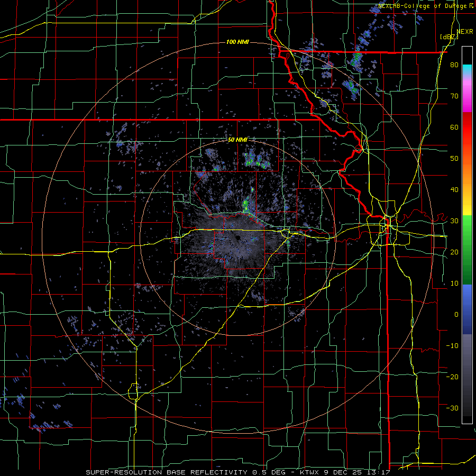476x476 pixels.
Task: Click the dBZ units label above the legend
Action: pos(450,37)
